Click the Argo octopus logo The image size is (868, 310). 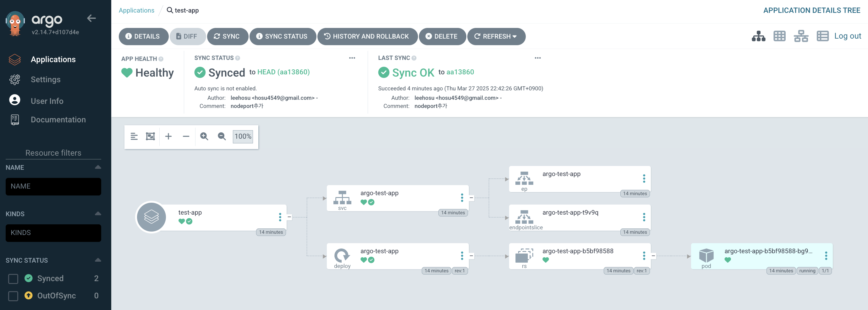(x=15, y=24)
